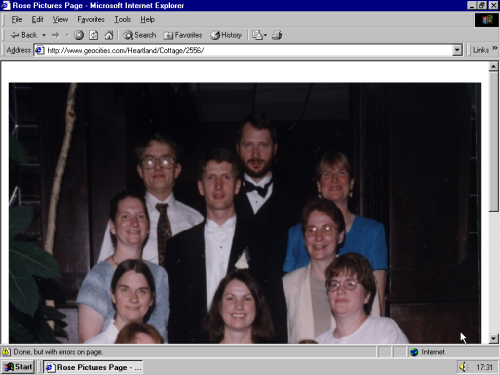
Task: Expand the Mail button dropdown arrow
Action: point(265,35)
